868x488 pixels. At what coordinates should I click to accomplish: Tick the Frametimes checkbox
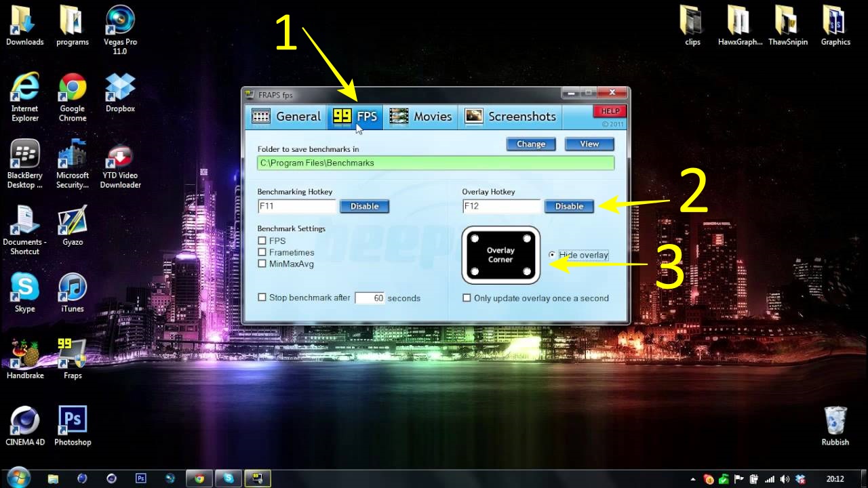262,252
